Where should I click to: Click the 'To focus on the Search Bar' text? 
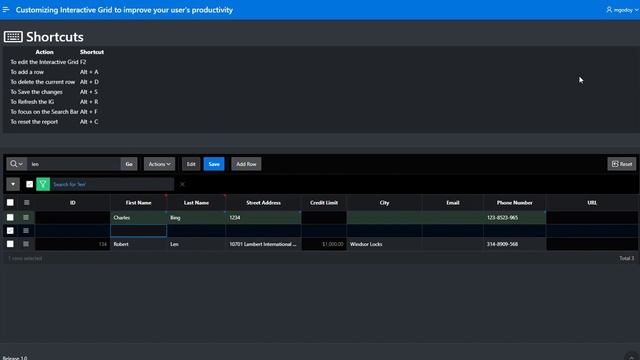click(x=44, y=112)
